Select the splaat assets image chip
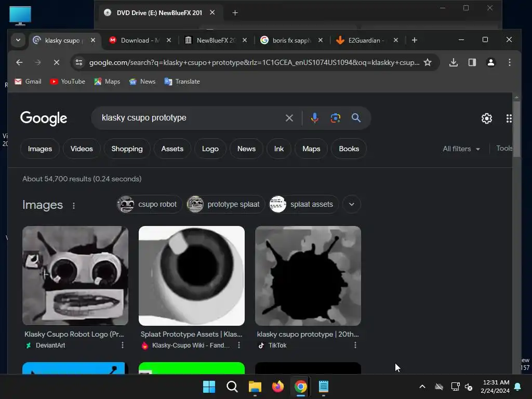Screen dimensions: 532x399 tap(303, 204)
